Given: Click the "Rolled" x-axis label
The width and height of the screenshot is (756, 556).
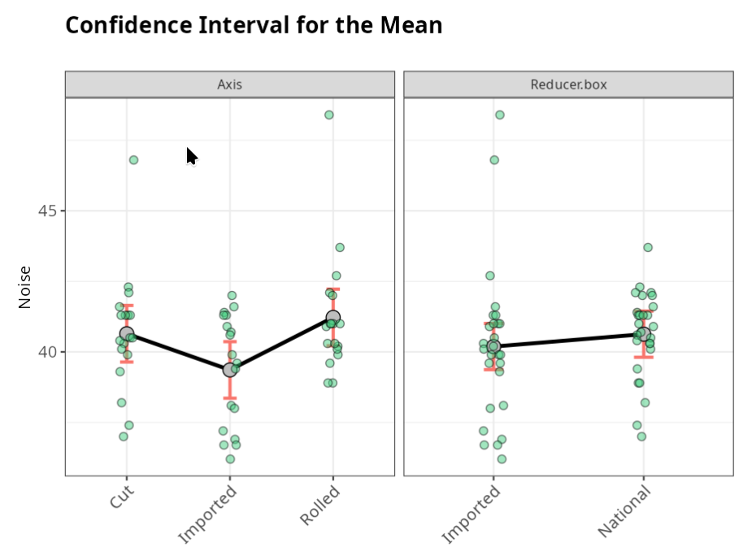Looking at the screenshot, I should coord(319,506).
